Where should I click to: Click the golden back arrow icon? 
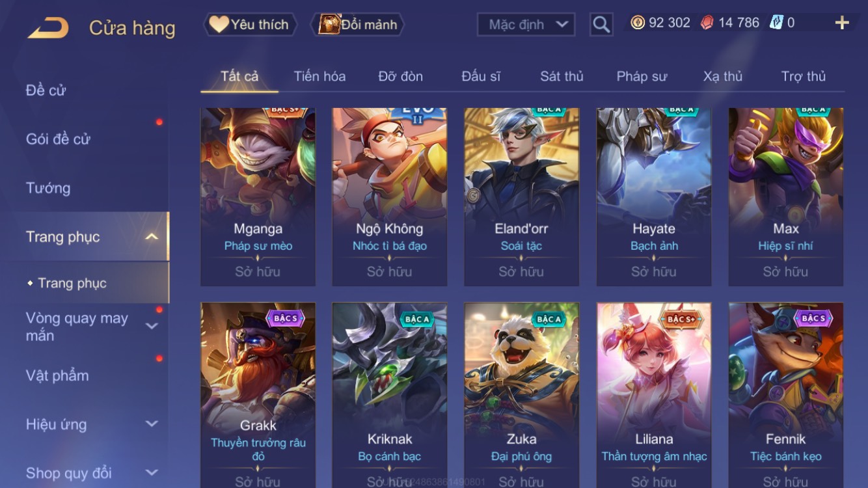pyautogui.click(x=47, y=27)
